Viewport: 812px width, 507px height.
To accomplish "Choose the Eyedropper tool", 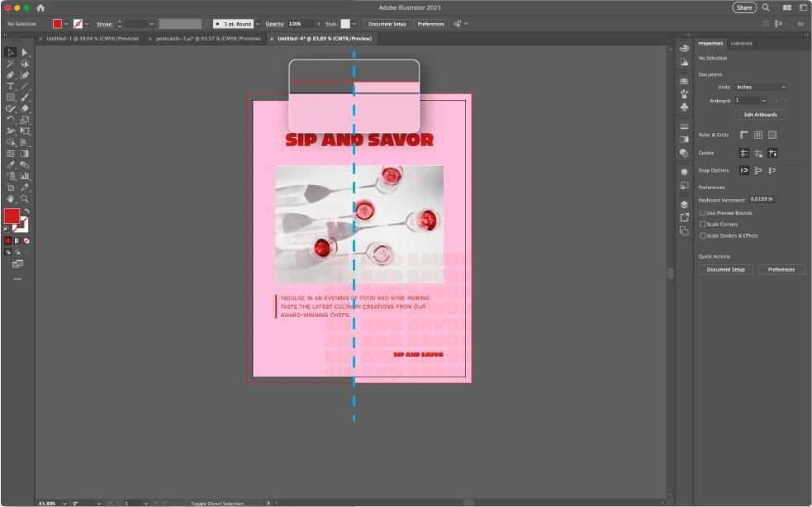I will pos(9,163).
